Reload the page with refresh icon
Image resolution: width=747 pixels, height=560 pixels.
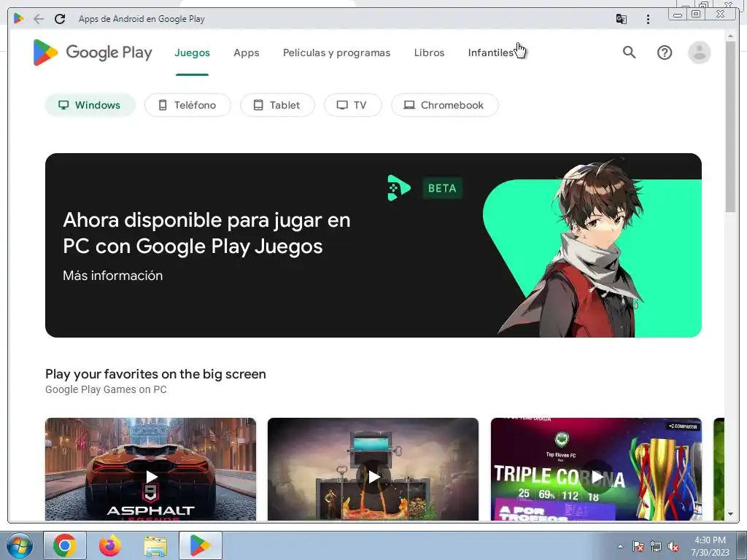[x=60, y=19]
